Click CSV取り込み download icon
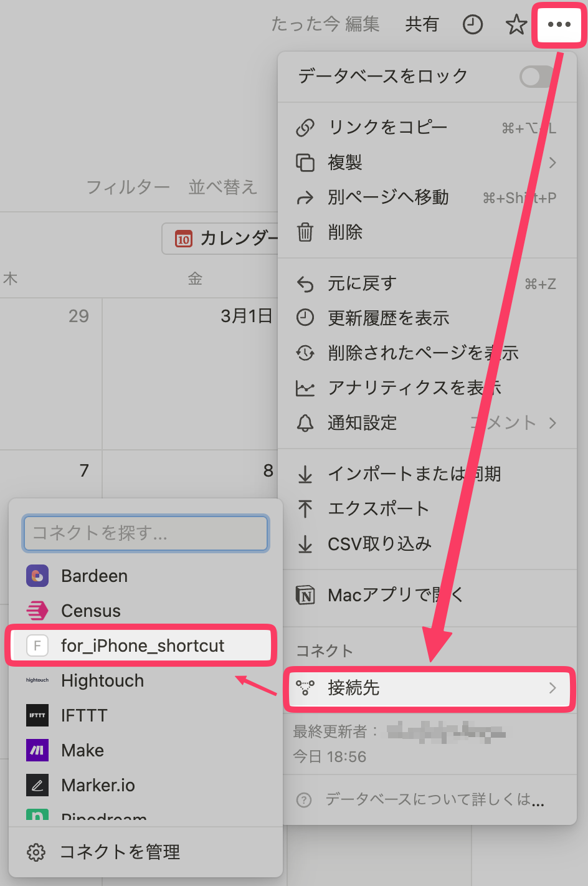Image resolution: width=588 pixels, height=886 pixels. [305, 544]
